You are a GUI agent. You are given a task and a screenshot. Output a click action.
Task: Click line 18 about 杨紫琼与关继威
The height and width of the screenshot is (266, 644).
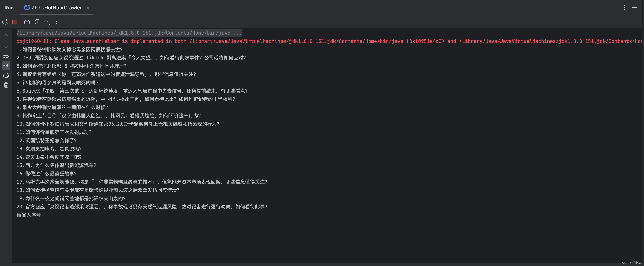[98, 190]
